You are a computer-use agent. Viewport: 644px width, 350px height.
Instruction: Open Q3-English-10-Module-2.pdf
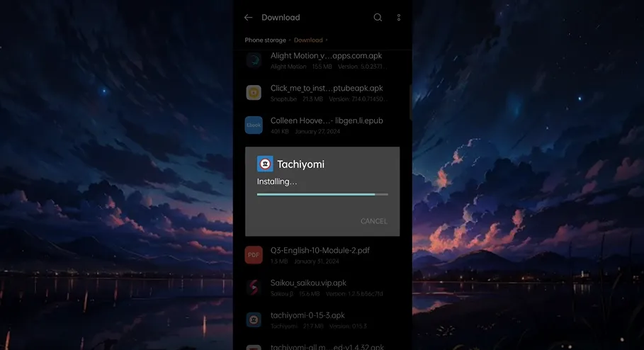(x=320, y=251)
